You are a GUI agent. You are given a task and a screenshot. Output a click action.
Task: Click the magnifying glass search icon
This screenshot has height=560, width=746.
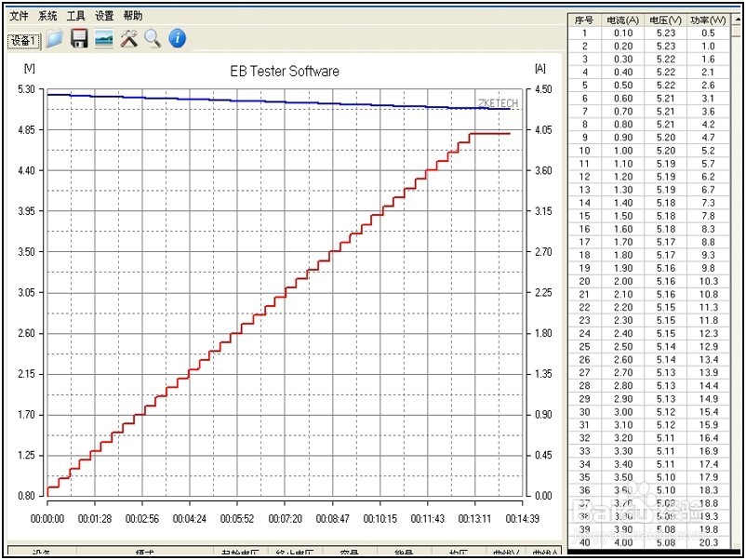click(153, 38)
